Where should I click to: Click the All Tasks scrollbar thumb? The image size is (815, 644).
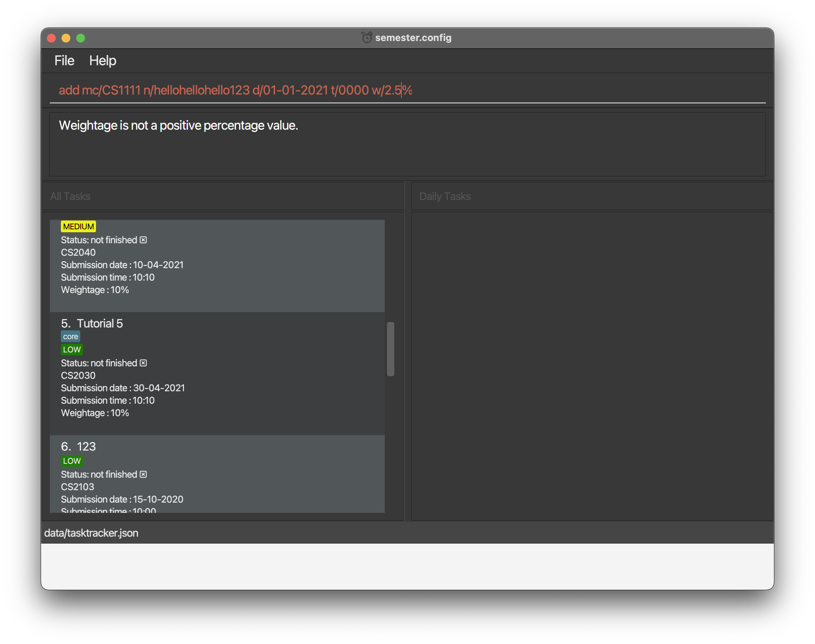pyautogui.click(x=391, y=349)
